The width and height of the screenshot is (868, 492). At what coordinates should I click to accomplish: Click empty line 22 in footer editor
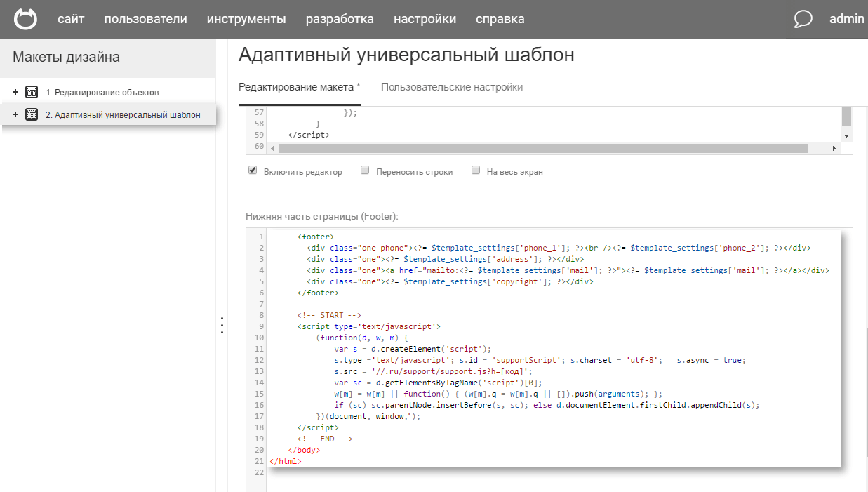(x=554, y=472)
